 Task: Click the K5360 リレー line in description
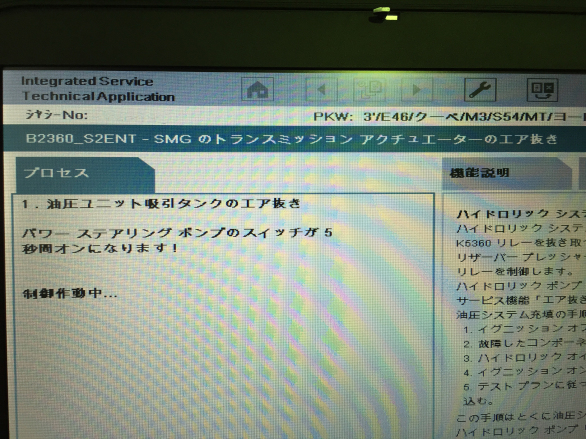click(x=520, y=243)
